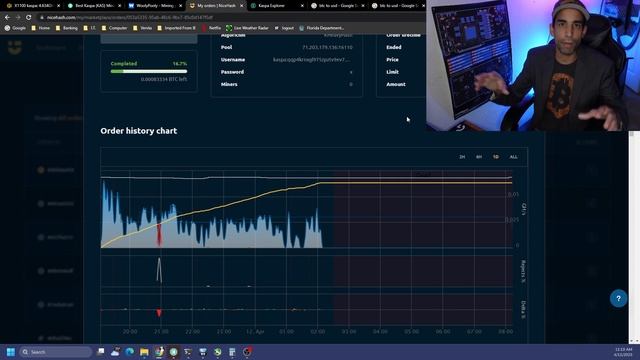Click the Pool address value
This screenshot has height=360, width=640.
327,47
